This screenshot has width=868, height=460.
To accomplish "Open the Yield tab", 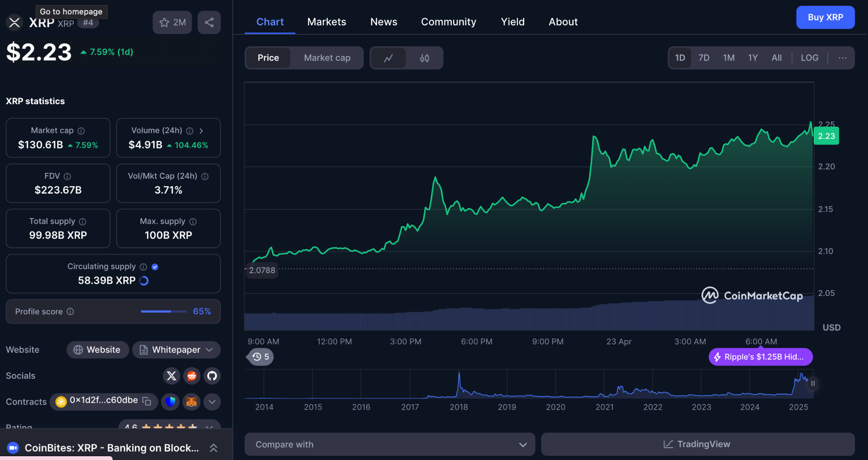I will (x=513, y=22).
